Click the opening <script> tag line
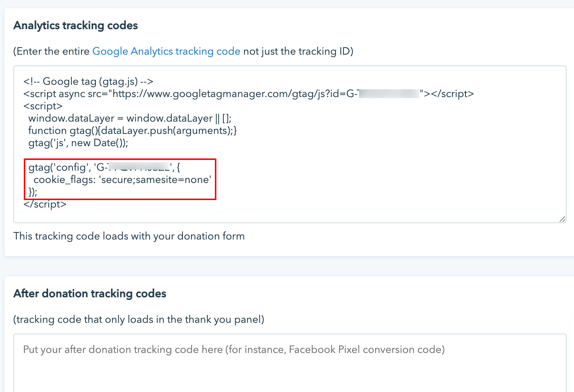This screenshot has width=574, height=392. tap(43, 106)
